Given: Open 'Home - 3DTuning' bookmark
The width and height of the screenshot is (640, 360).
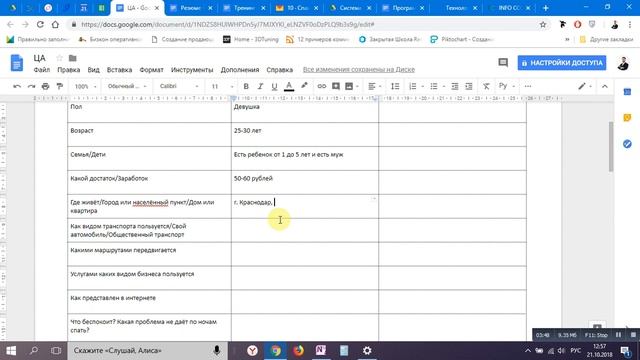Looking at the screenshot, I should point(251,39).
